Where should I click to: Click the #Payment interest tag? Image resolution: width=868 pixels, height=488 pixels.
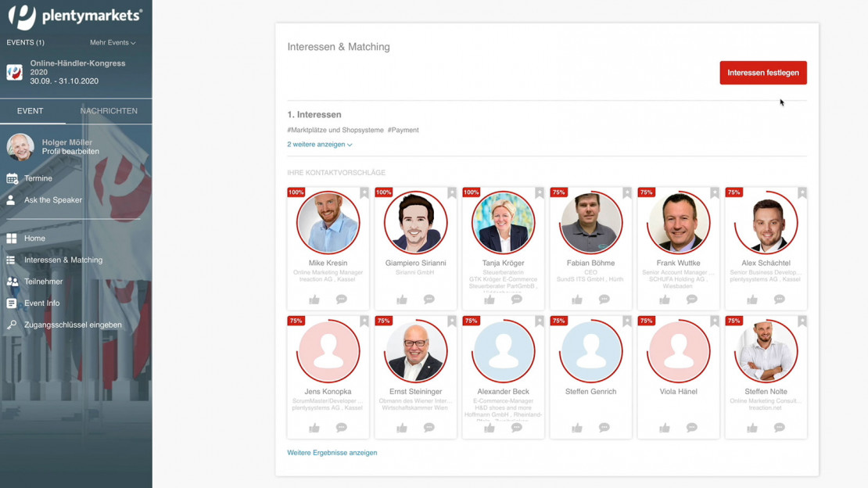click(x=403, y=130)
